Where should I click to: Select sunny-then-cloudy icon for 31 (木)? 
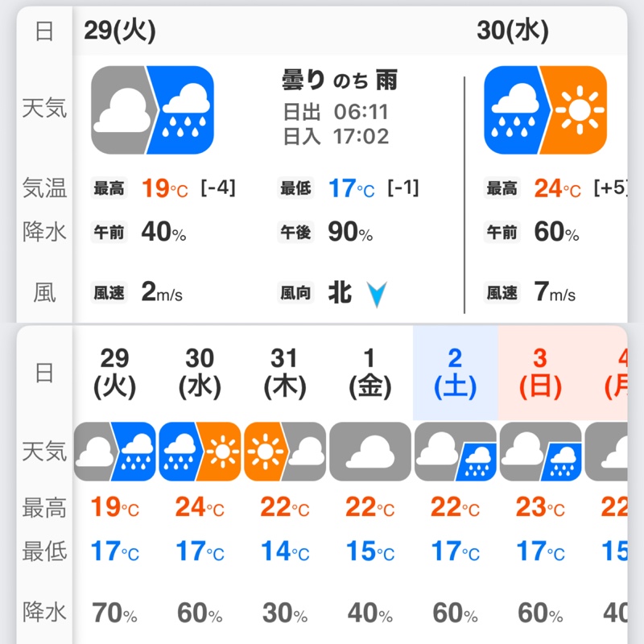tap(285, 452)
